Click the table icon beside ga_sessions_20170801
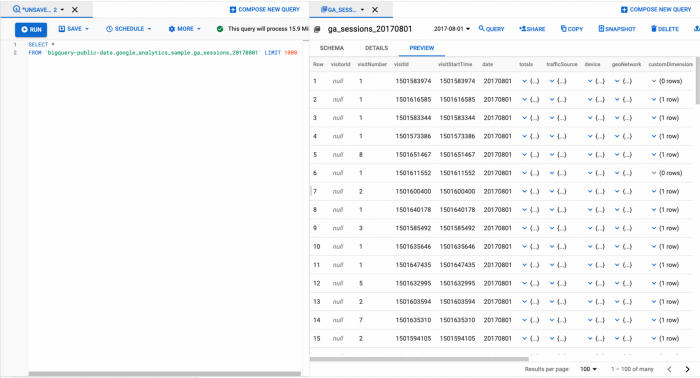Screen dimensions: 700x378 (x=317, y=29)
